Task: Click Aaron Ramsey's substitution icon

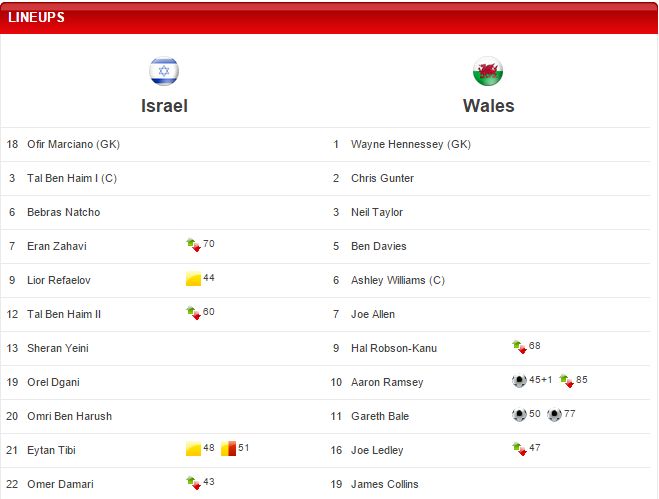Action: click(566, 381)
